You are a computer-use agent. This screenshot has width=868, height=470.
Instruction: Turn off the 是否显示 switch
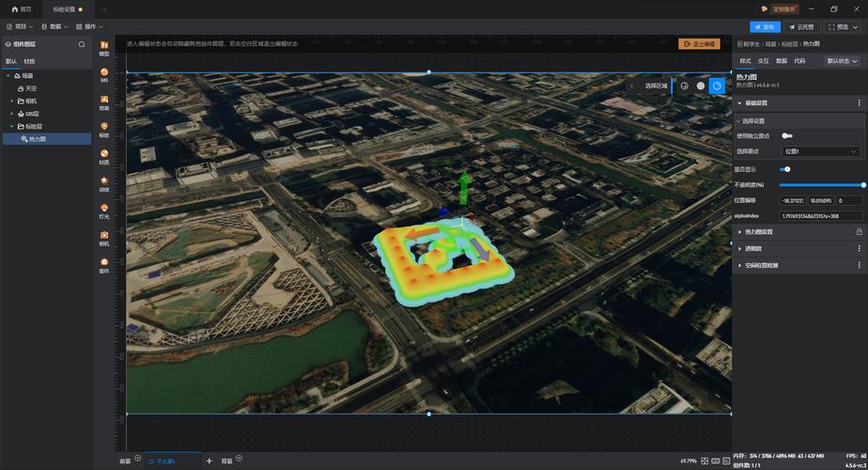pyautogui.click(x=785, y=169)
